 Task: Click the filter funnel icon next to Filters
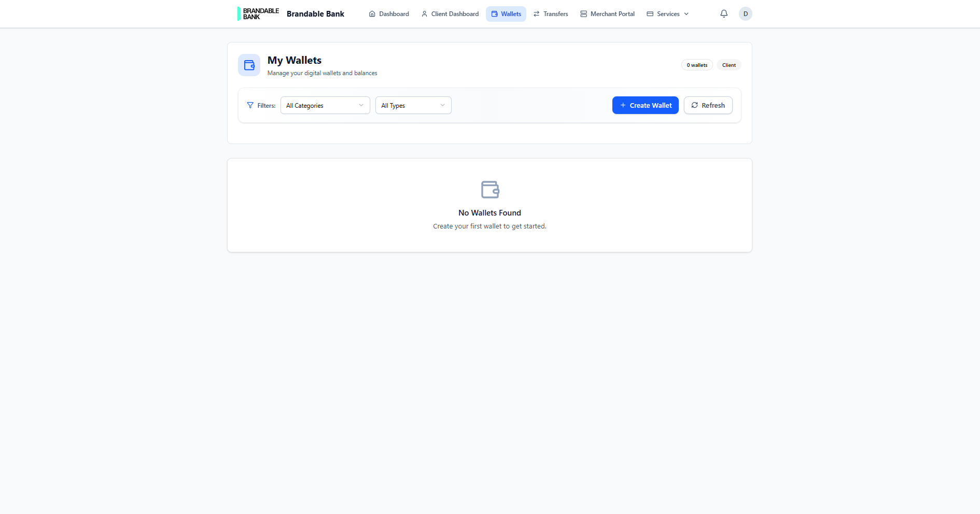tap(250, 105)
